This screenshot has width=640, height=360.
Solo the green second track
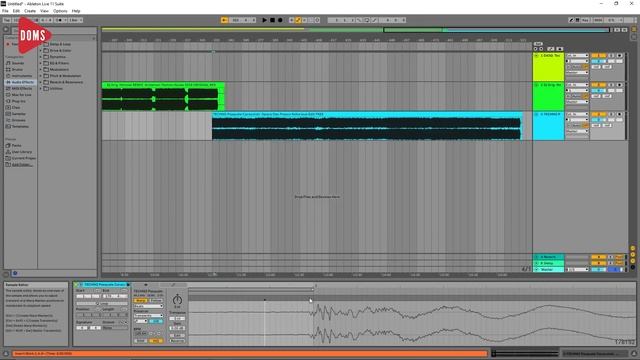point(611,85)
